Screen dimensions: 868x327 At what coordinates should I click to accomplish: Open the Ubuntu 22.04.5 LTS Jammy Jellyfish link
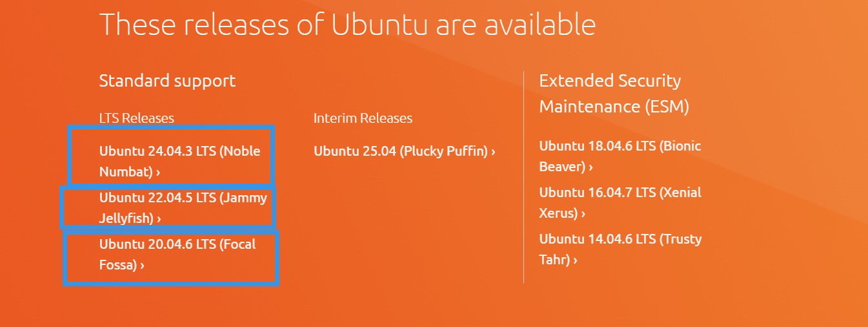coord(183,208)
